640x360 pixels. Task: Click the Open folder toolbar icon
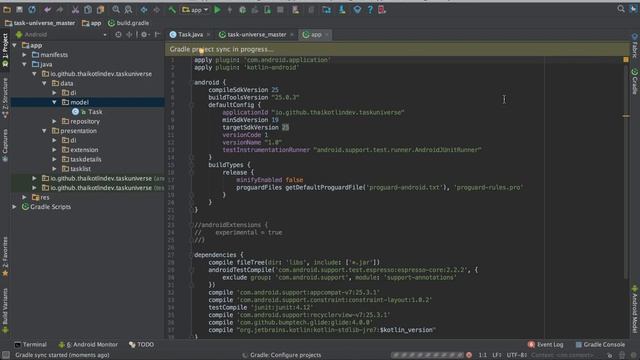point(7,9)
